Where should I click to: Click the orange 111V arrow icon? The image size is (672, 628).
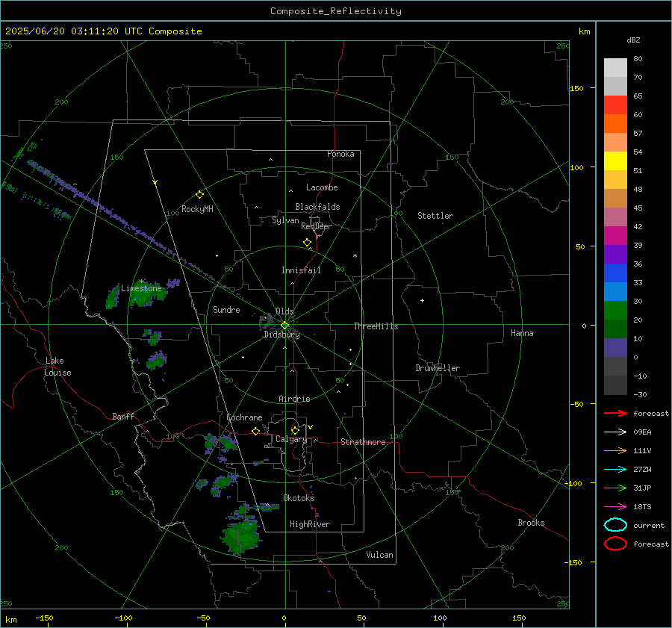[x=615, y=450]
